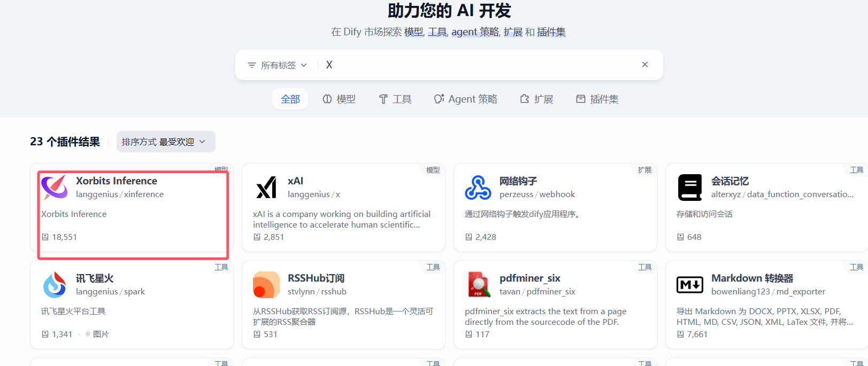Open the Markdown 转换器 plugin title
Image resolution: width=868 pixels, height=366 pixels.
click(752, 278)
